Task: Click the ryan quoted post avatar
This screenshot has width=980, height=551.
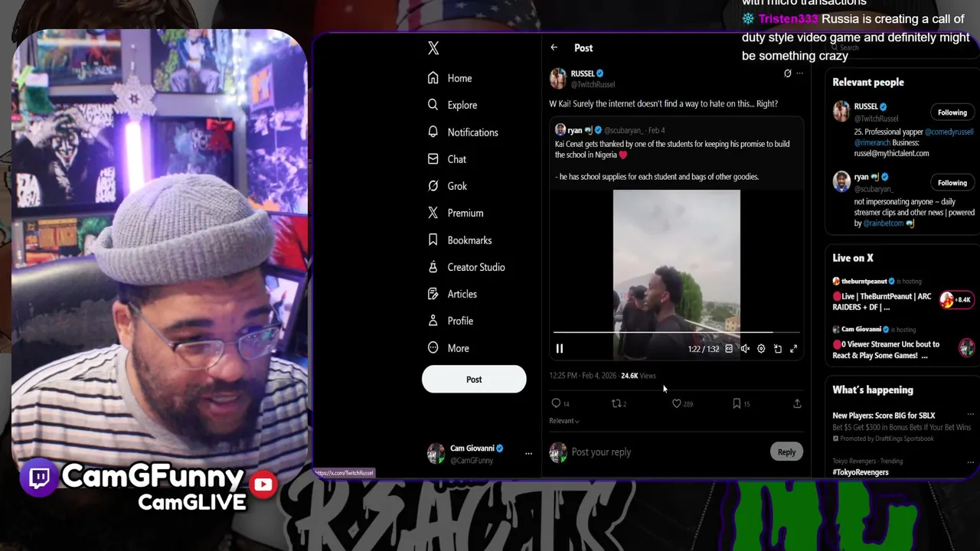Action: tap(560, 130)
